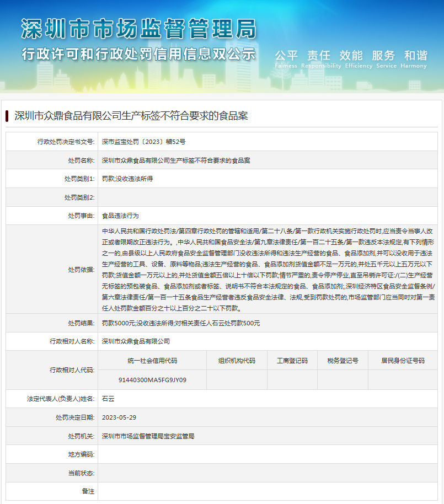Select the credit code 91440300MA5FG9JY09

coord(152,380)
